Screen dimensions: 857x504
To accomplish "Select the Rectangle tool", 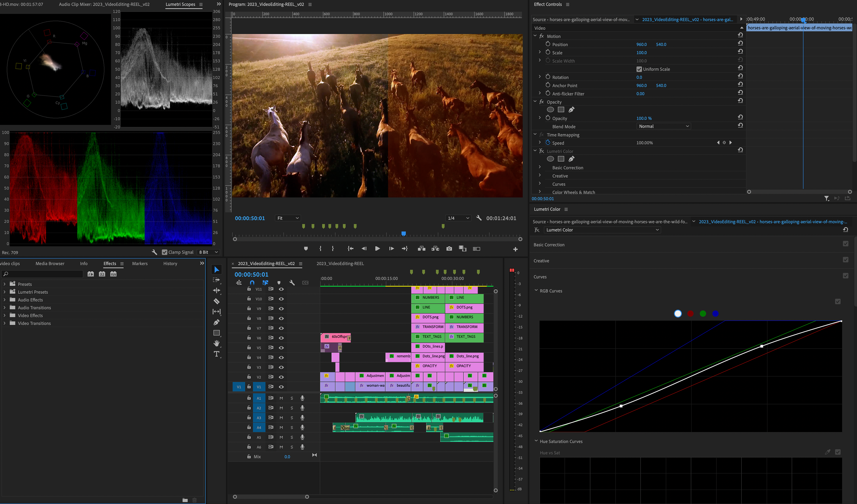I will [216, 333].
